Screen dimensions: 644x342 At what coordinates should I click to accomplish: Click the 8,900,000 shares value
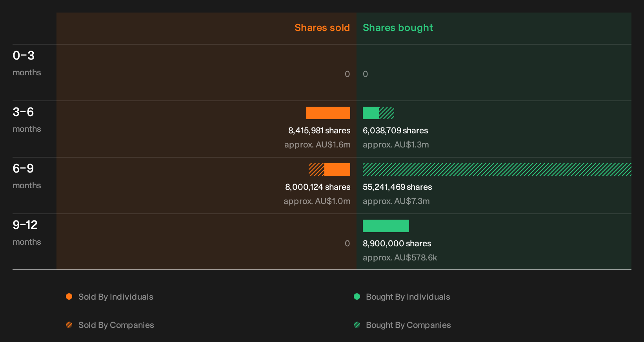[397, 244]
